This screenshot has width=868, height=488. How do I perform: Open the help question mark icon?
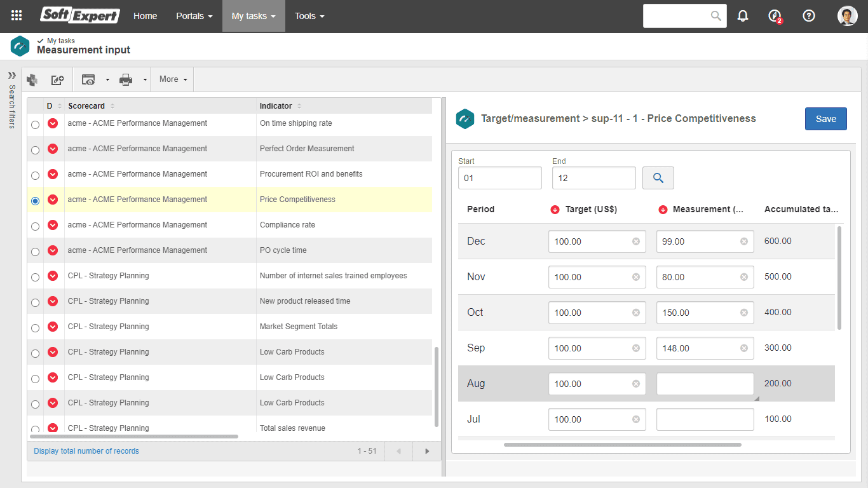pos(809,16)
